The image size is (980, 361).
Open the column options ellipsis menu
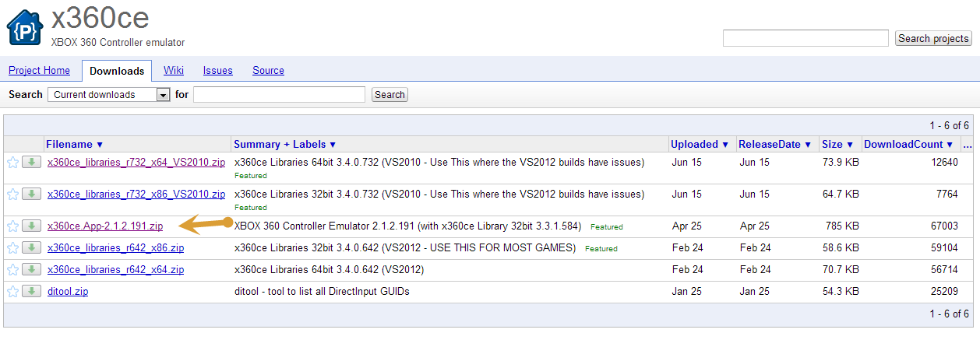(967, 145)
